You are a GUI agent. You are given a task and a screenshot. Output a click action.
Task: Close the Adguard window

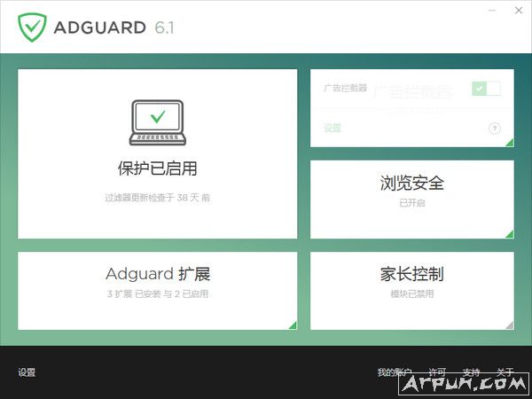pyautogui.click(x=519, y=11)
